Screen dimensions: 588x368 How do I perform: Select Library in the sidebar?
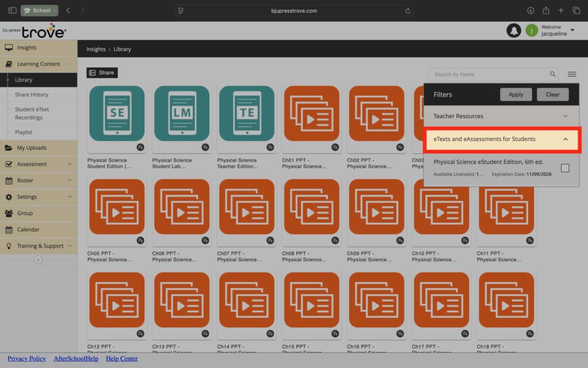(x=38, y=79)
